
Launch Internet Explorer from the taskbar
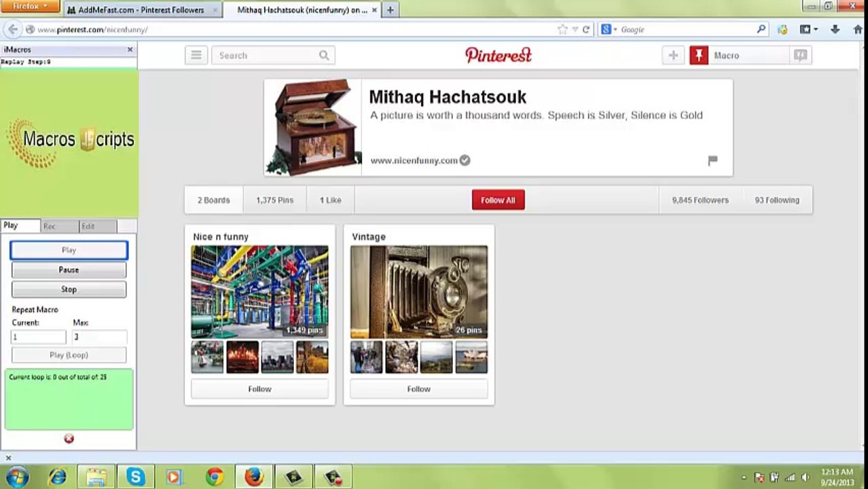point(57,477)
